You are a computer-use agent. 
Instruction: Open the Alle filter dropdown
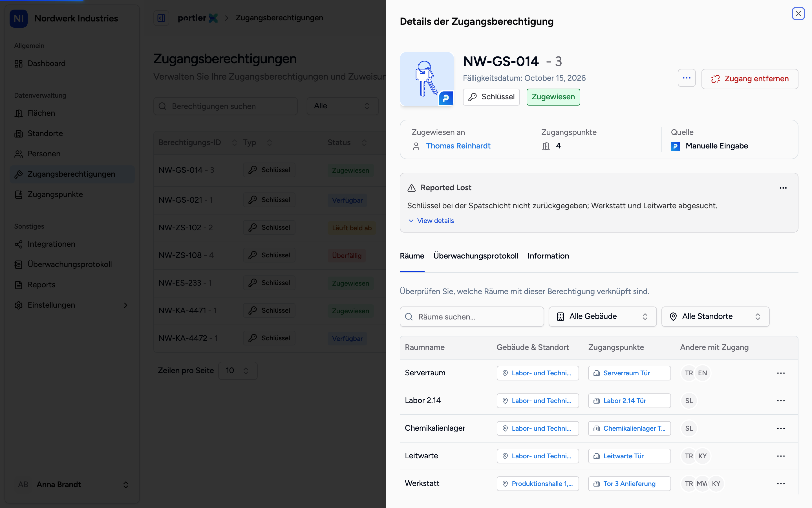pyautogui.click(x=343, y=106)
